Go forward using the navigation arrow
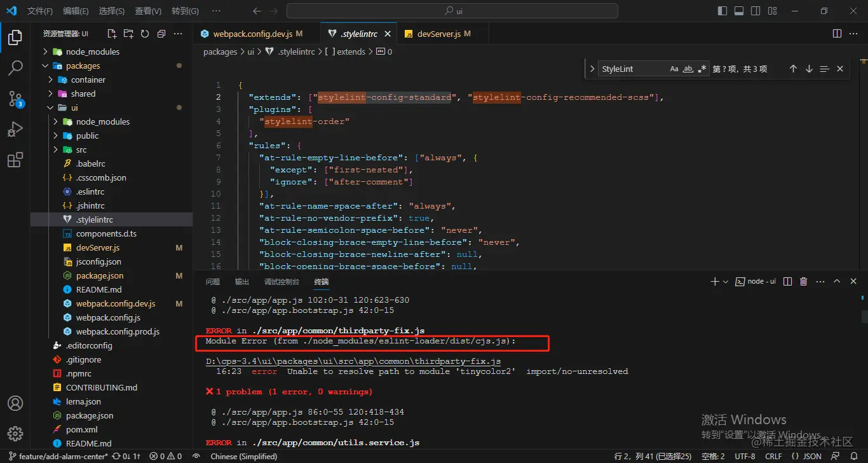This screenshot has height=463, width=868. point(275,11)
